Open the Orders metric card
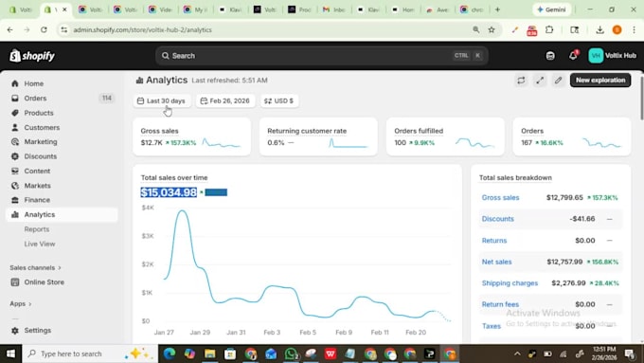Screen dimensions: 644x363 click(572, 136)
